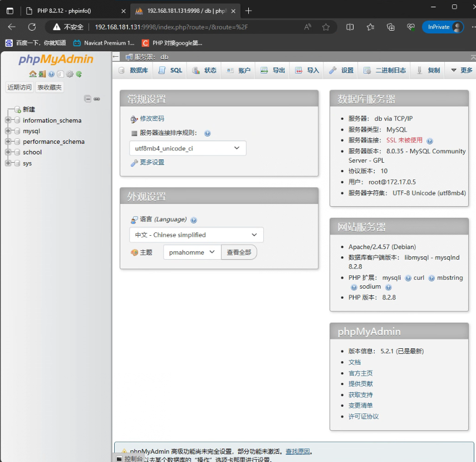This screenshot has height=462, width=476.
Task: Expand the sys database node
Action: [8, 163]
